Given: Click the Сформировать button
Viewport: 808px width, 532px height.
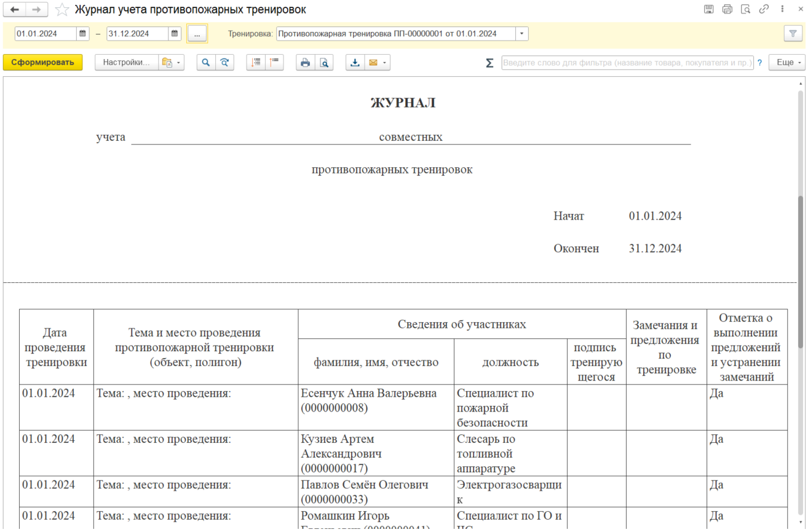Looking at the screenshot, I should coord(42,63).
